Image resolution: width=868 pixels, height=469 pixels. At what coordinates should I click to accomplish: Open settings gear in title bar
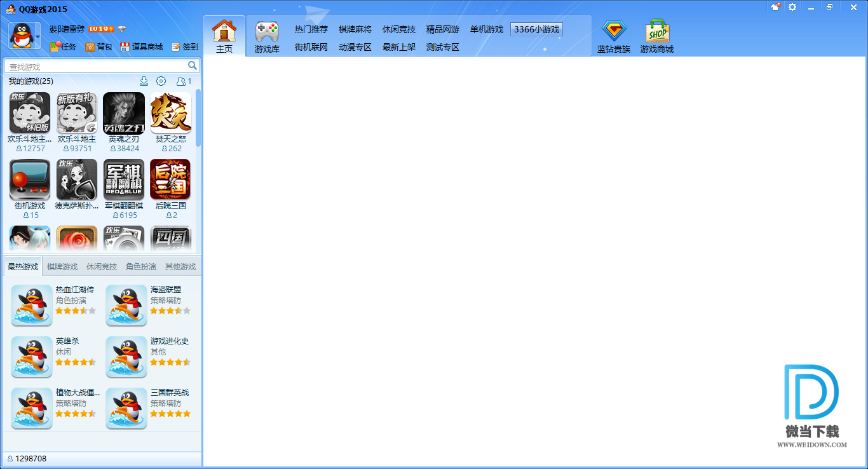792,7
